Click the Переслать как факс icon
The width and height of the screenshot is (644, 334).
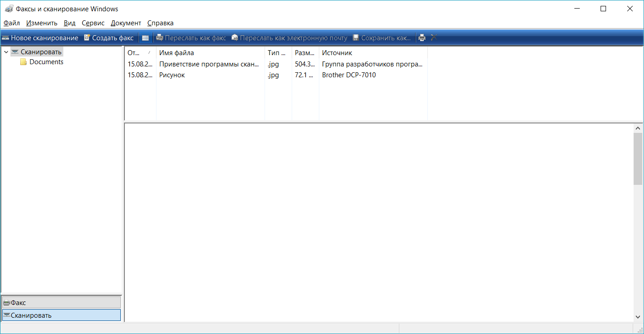pyautogui.click(x=159, y=38)
